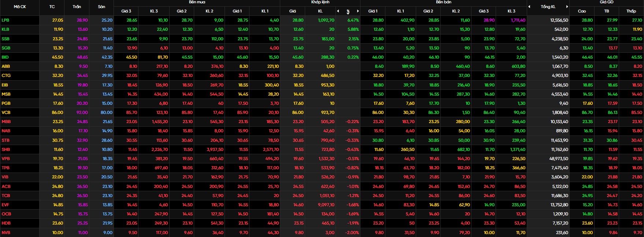Click the left arrow beside the % column
The height and width of the screenshot is (237, 644).
(338, 11)
